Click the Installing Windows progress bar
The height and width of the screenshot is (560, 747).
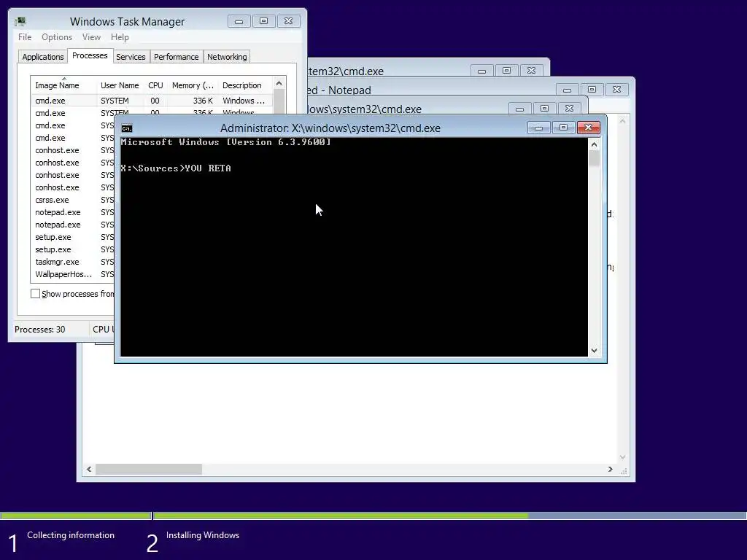[x=449, y=516]
